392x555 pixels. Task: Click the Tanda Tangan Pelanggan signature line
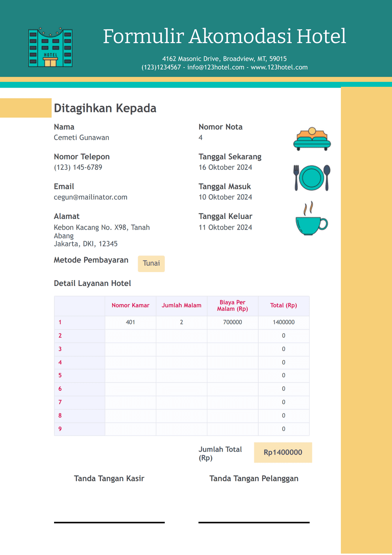[x=254, y=522]
